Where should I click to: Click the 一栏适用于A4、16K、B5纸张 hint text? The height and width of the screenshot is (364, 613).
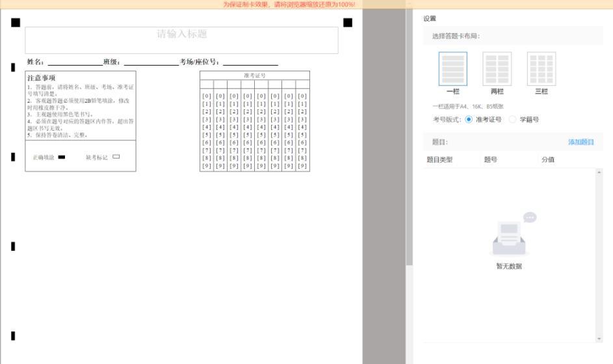coord(468,107)
